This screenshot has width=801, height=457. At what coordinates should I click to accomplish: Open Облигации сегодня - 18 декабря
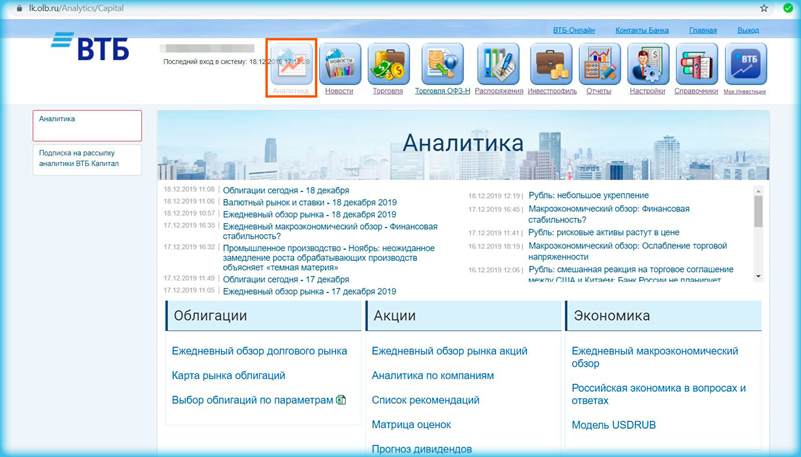(286, 190)
